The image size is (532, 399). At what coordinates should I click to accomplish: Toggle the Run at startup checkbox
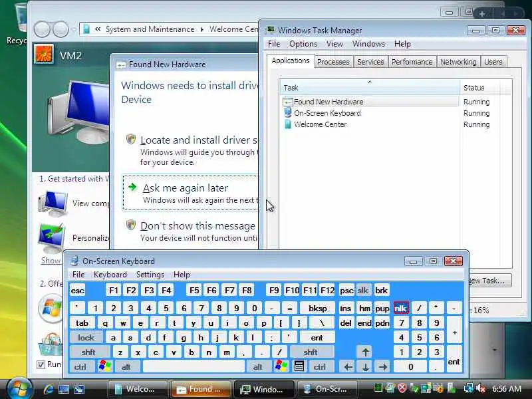click(41, 364)
